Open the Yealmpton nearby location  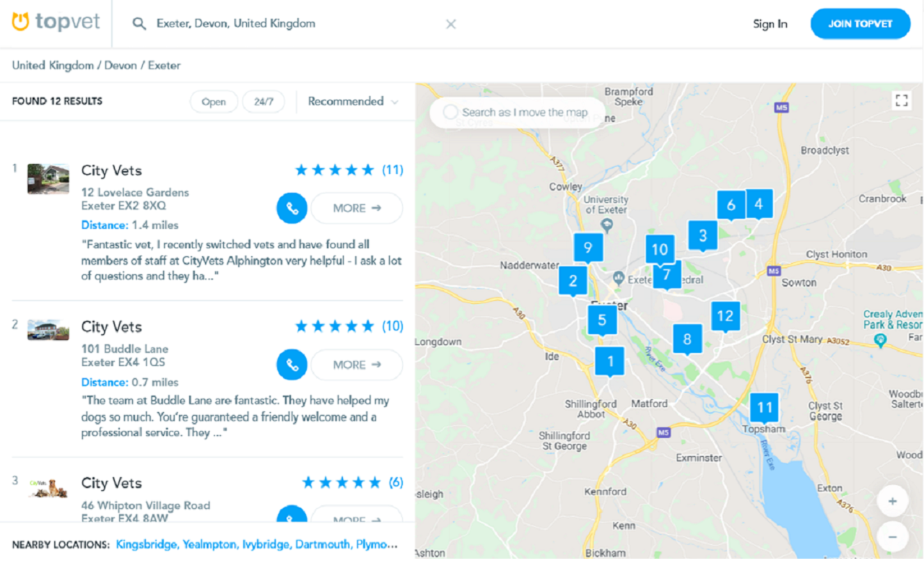[209, 544]
